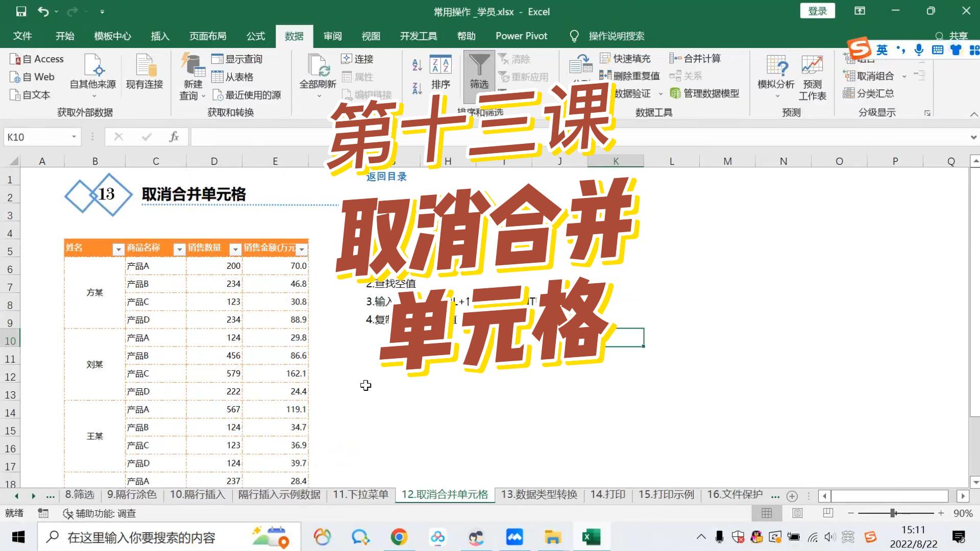980x551 pixels.
Task: Click the 删除重复值 (Remove Duplicates) icon
Action: (x=632, y=76)
